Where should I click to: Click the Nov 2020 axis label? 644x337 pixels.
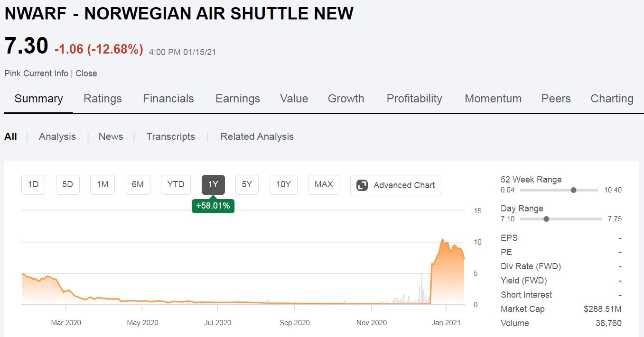pos(372,323)
